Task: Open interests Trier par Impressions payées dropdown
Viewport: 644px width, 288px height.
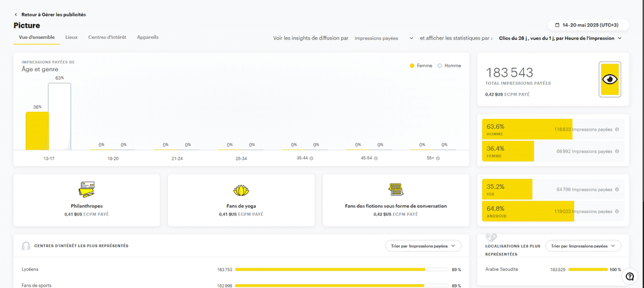Action: point(423,246)
